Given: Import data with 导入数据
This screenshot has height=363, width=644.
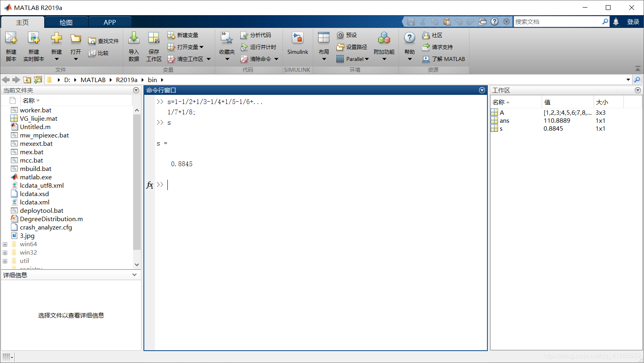Looking at the screenshot, I should pyautogui.click(x=134, y=47).
